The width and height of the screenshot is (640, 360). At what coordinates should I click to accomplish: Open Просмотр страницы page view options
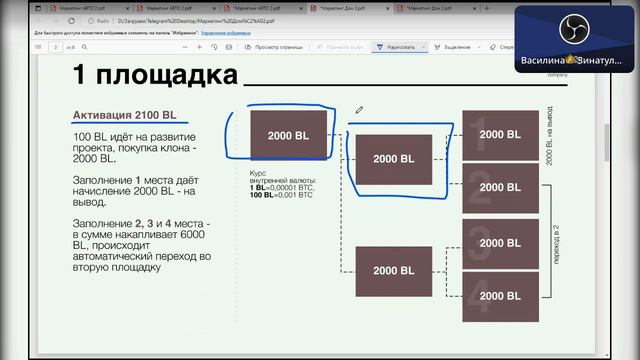click(274, 47)
